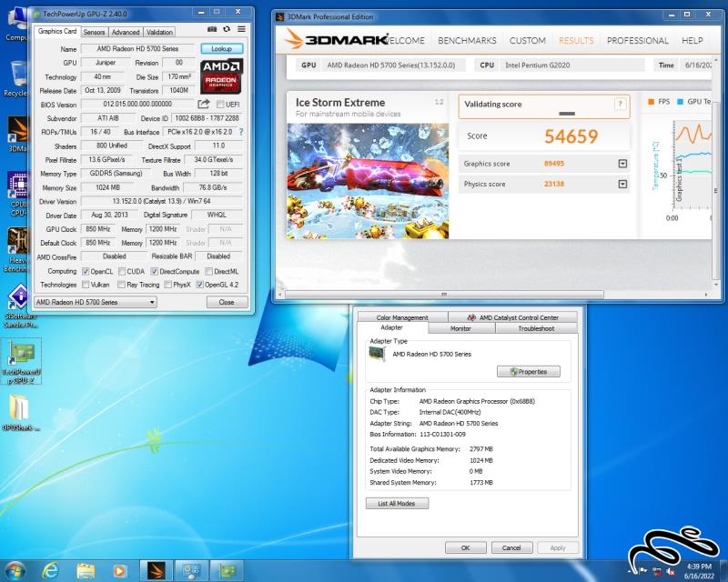
Task: Switch to GPU-Z via its taskbar button
Action: [227, 570]
